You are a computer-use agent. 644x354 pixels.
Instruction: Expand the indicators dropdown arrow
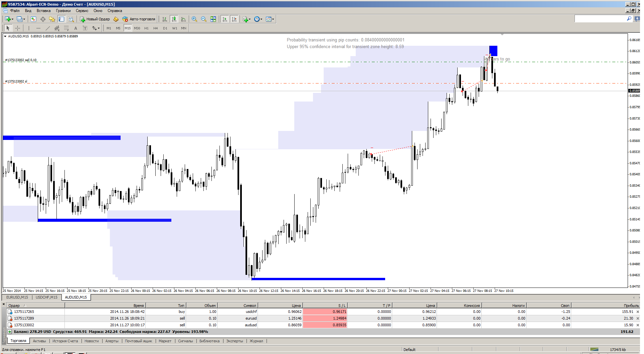click(250, 19)
